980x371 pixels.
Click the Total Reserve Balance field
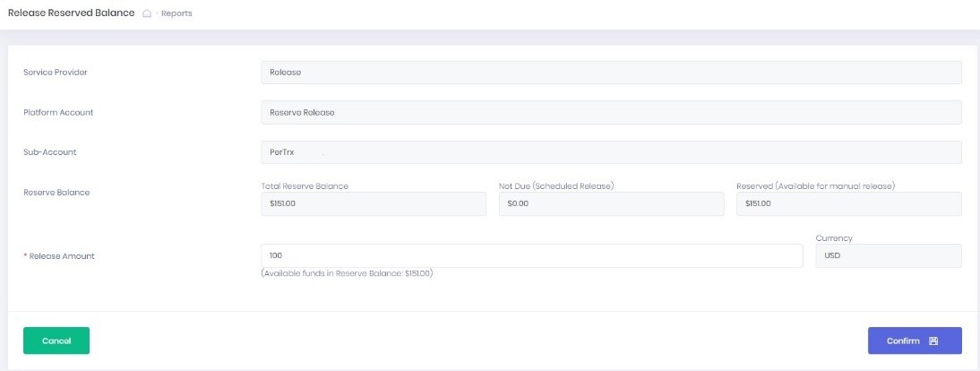tap(373, 204)
